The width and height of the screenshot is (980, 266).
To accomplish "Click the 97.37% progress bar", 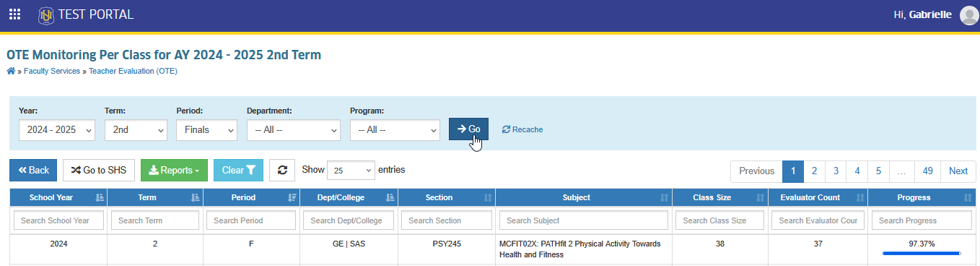I will 922,254.
